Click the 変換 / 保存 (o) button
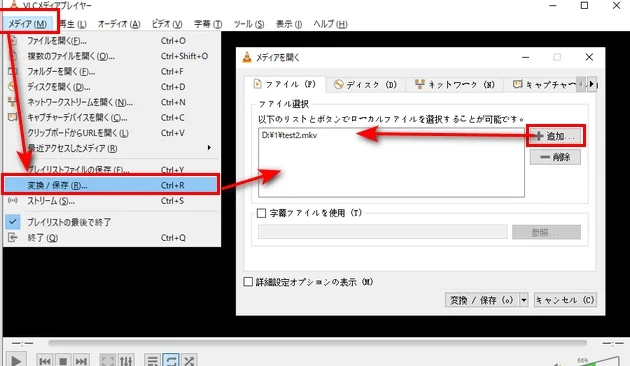 [482, 300]
